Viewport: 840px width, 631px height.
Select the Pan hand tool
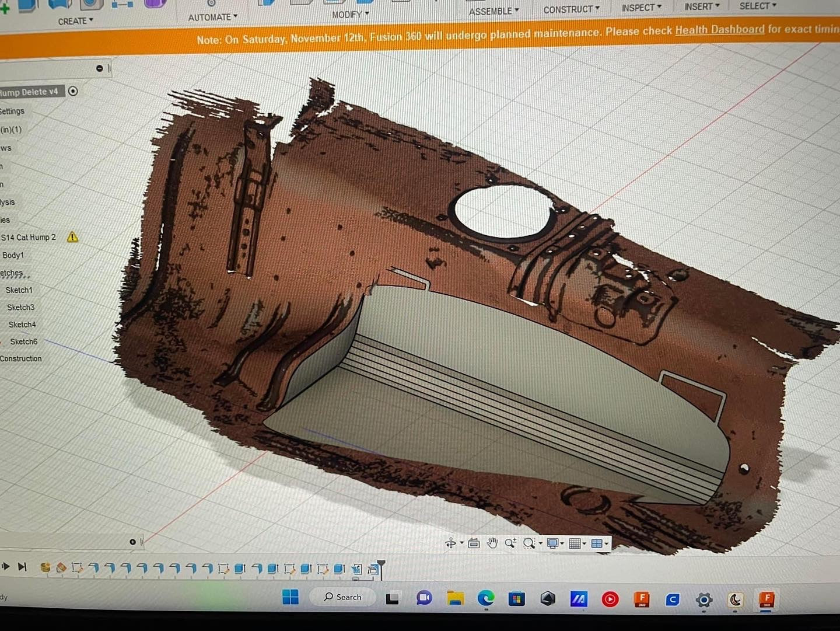coord(492,543)
